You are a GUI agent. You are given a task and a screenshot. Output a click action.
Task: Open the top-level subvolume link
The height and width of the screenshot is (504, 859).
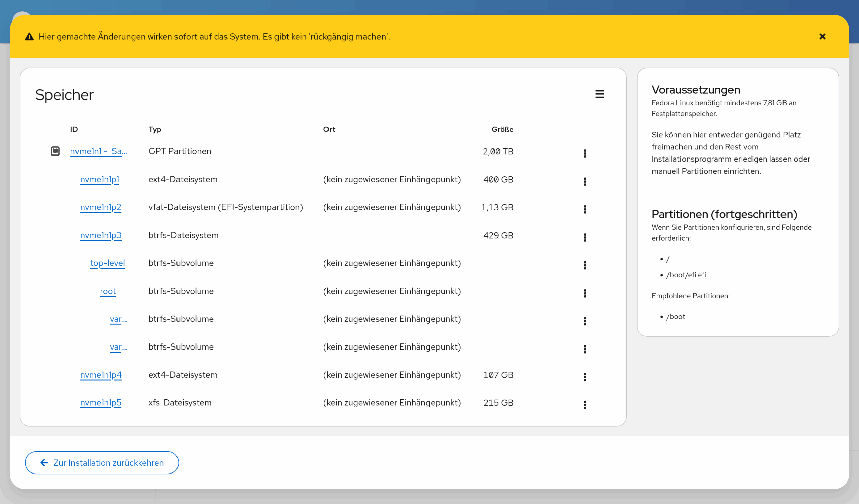click(x=107, y=263)
